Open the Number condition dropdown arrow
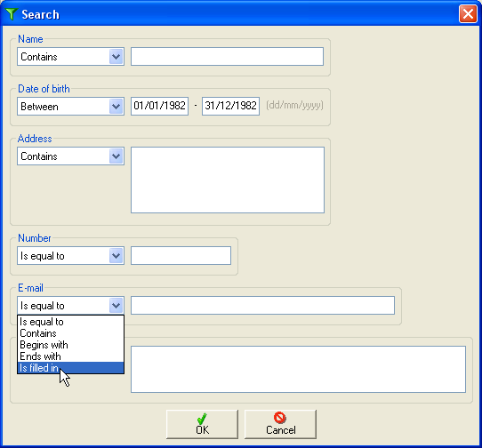482x448 pixels. pyautogui.click(x=116, y=256)
